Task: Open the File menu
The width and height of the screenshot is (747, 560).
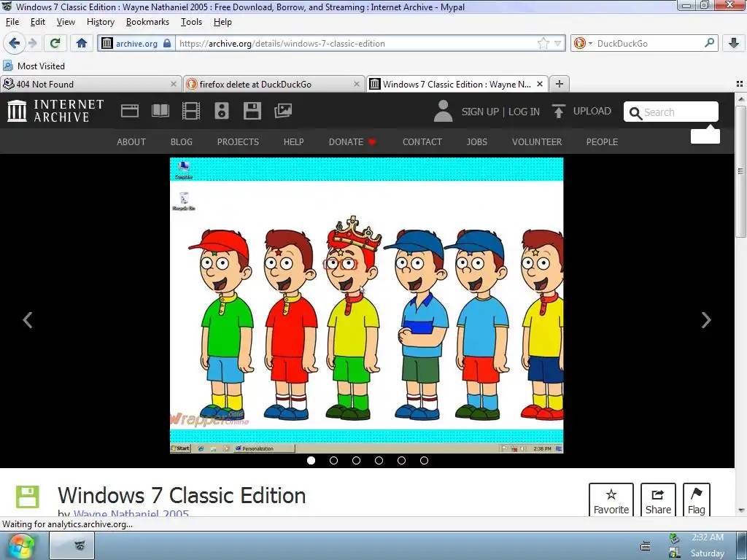Action: pyautogui.click(x=12, y=22)
